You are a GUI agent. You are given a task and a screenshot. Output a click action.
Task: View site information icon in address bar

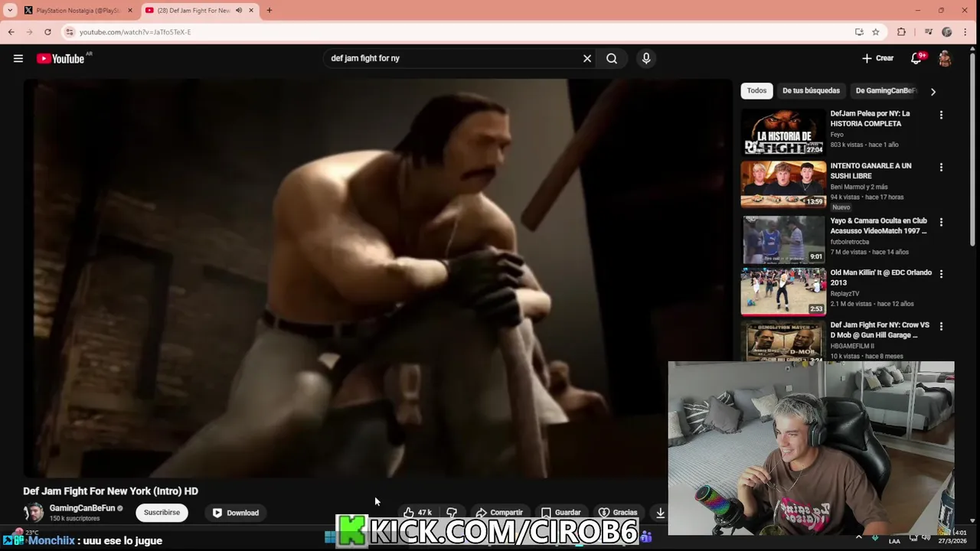pyautogui.click(x=70, y=32)
